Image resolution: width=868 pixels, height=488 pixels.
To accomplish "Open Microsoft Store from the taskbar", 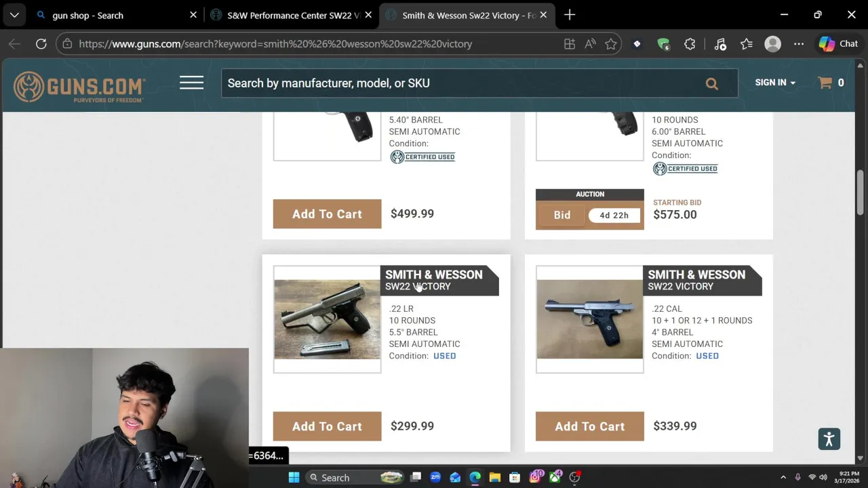I will tap(515, 477).
